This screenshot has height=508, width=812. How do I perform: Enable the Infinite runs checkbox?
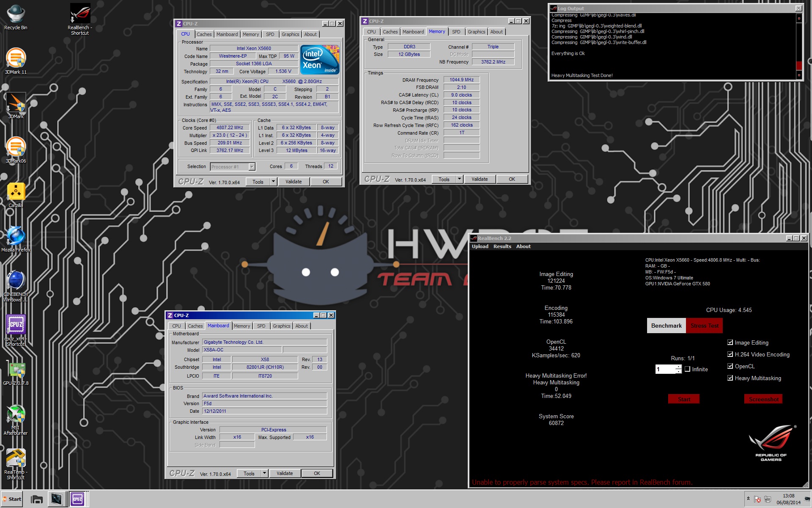point(687,369)
